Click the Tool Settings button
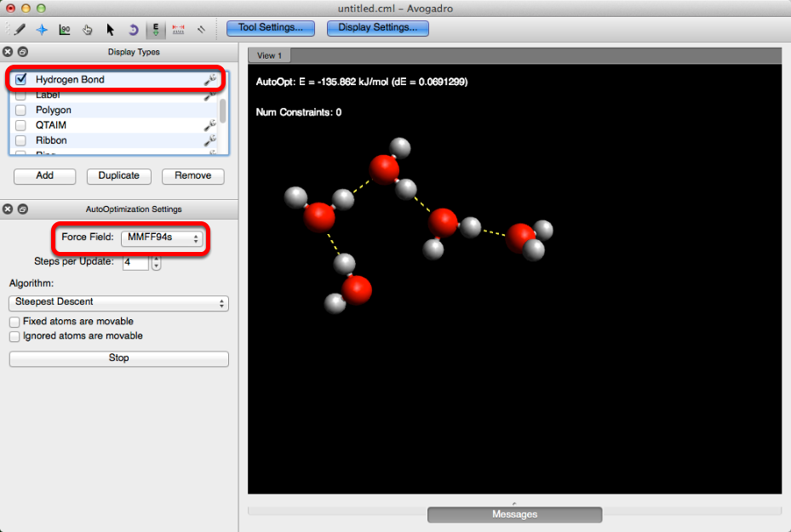The image size is (791, 532). pyautogui.click(x=270, y=27)
